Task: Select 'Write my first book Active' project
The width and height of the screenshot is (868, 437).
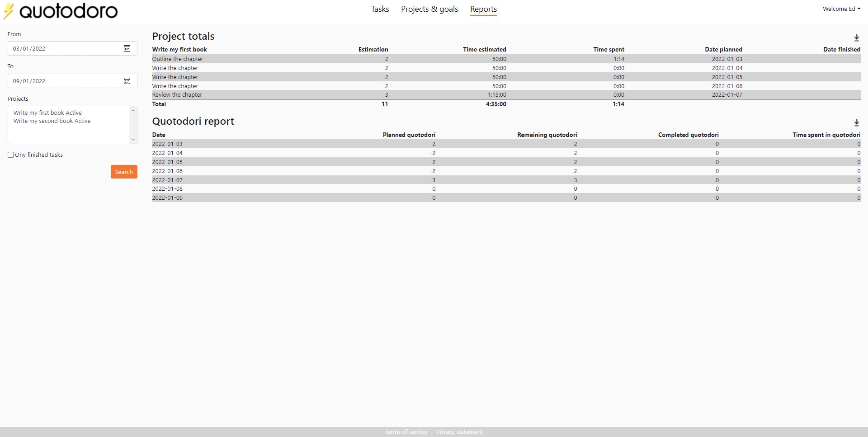Action: coord(47,113)
